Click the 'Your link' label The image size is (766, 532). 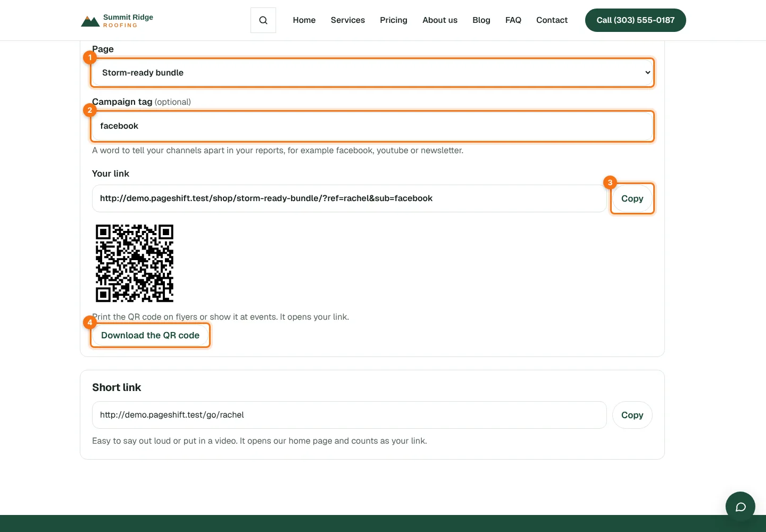pyautogui.click(x=111, y=173)
